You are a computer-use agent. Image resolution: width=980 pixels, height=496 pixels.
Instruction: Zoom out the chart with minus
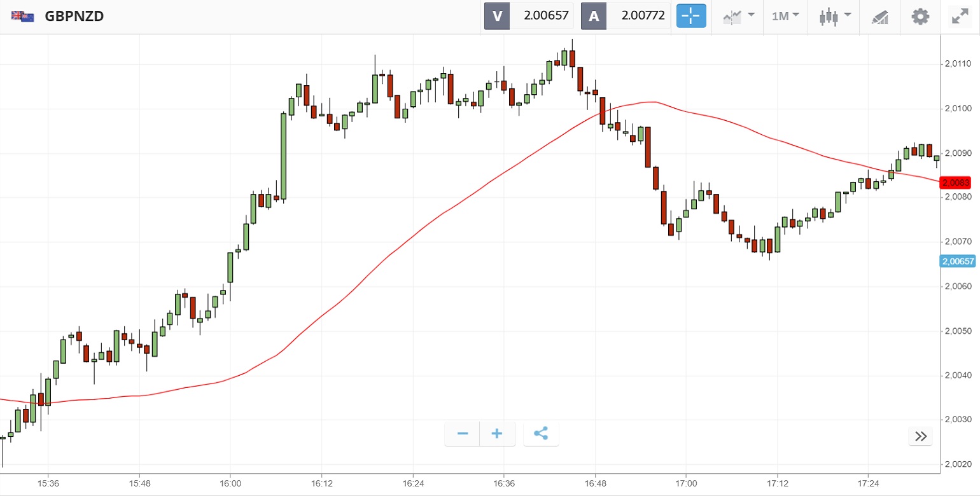click(x=463, y=434)
